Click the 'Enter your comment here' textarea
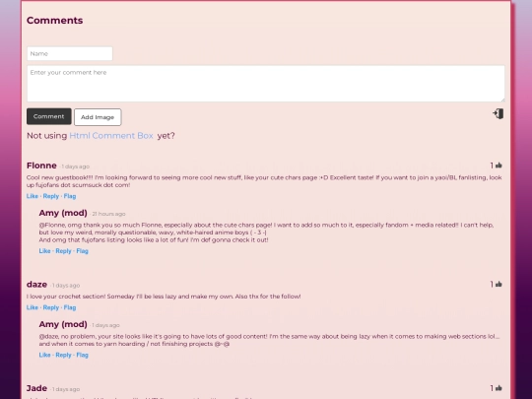The height and width of the screenshot is (399, 532). [266, 84]
